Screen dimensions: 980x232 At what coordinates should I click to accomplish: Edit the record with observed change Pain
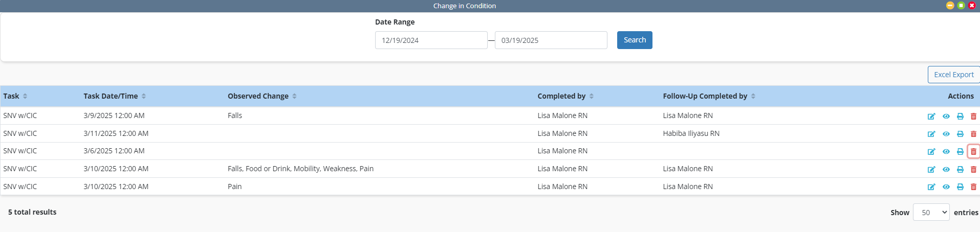931,187
